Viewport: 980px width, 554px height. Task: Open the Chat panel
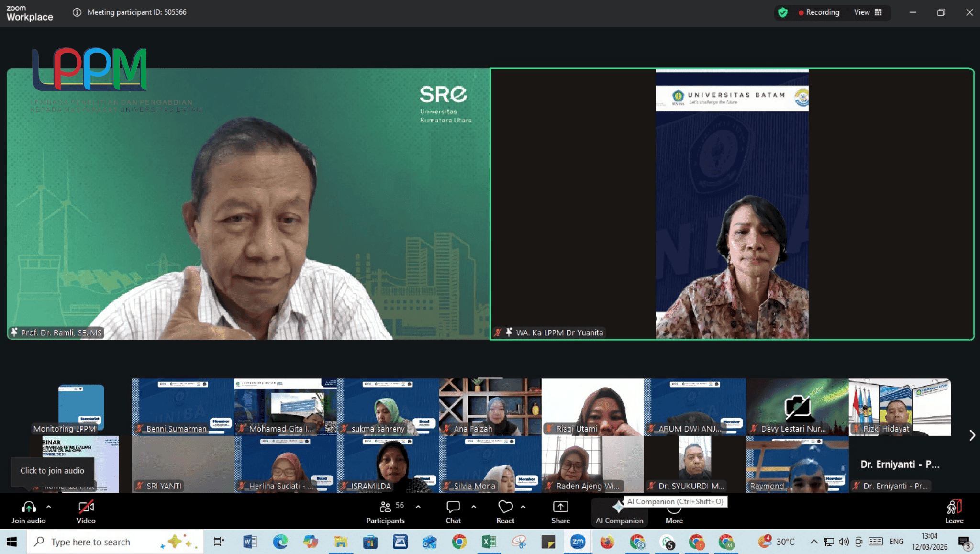click(x=453, y=511)
